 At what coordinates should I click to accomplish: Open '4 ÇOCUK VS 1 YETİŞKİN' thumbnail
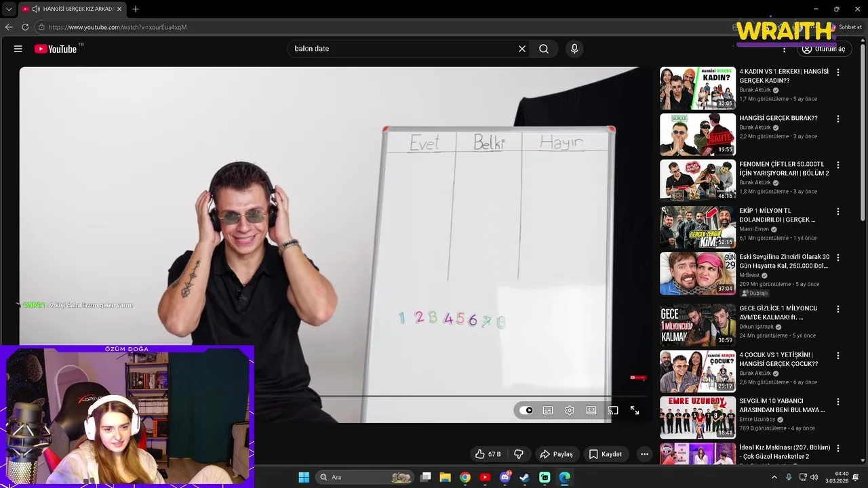[697, 371]
